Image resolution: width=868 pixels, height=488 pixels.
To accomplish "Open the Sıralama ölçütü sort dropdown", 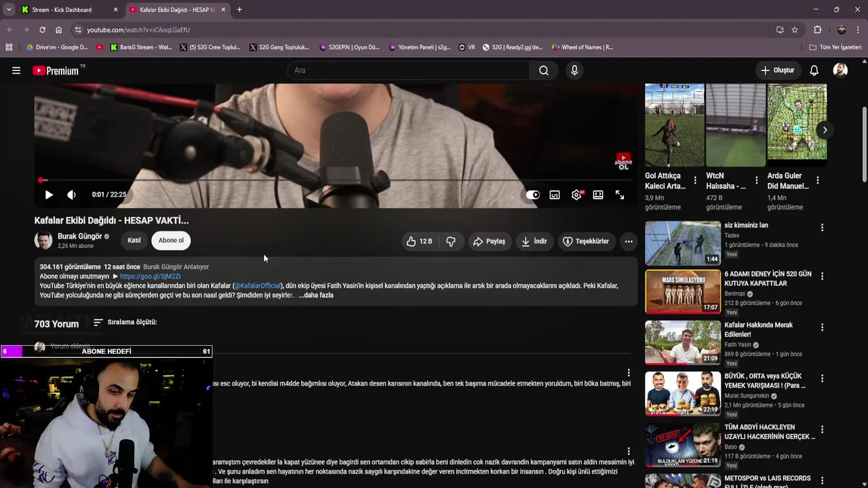I will coord(125,322).
